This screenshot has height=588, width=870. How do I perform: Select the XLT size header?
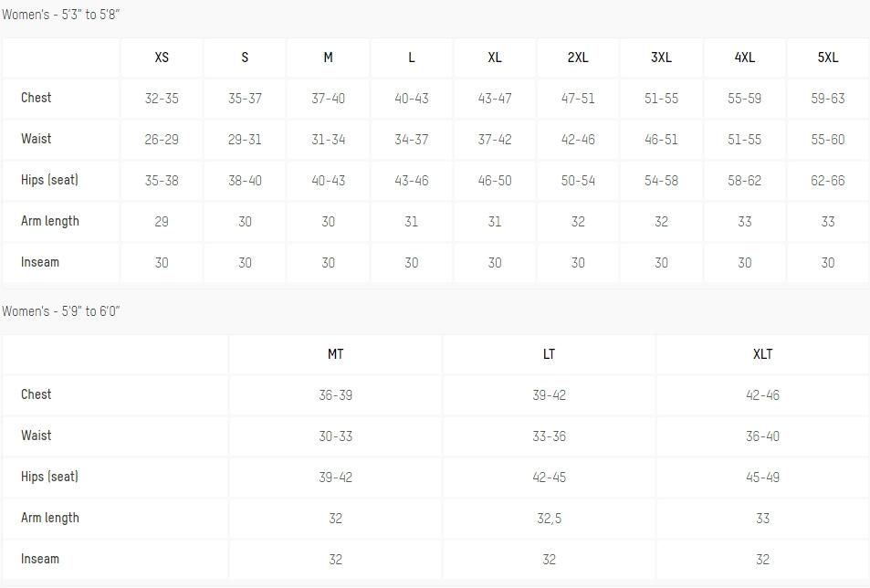(x=762, y=354)
